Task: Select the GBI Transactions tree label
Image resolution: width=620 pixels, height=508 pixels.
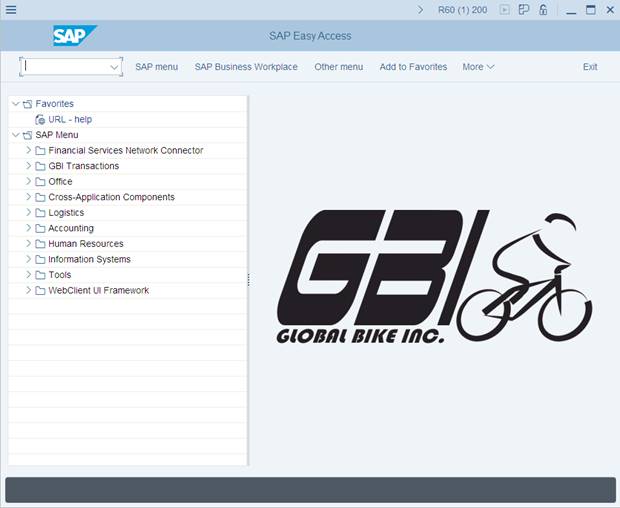Action: (x=83, y=166)
